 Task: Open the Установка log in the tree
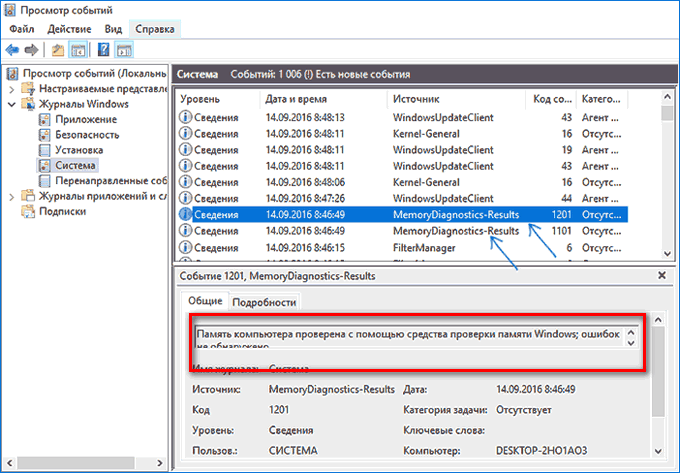tap(81, 149)
